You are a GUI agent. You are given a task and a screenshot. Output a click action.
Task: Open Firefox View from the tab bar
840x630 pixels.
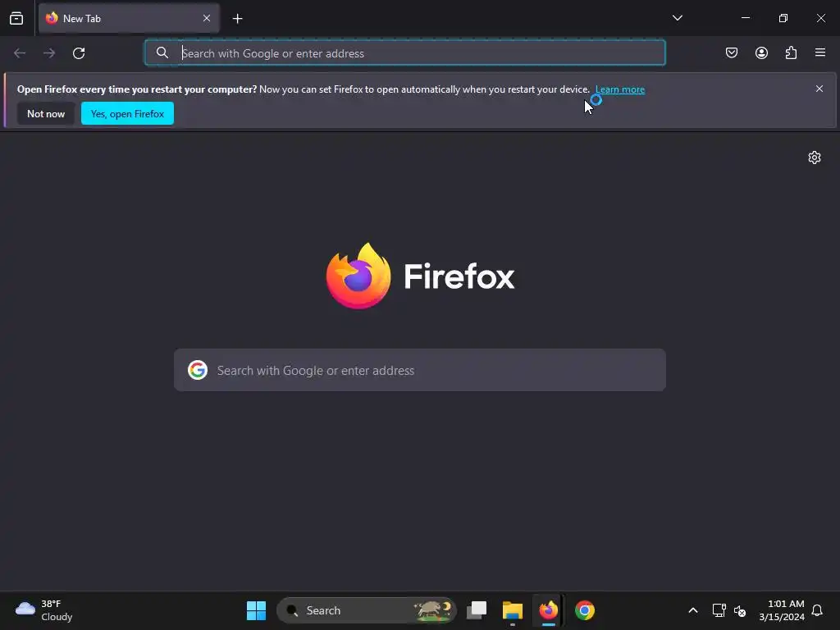[16, 18]
